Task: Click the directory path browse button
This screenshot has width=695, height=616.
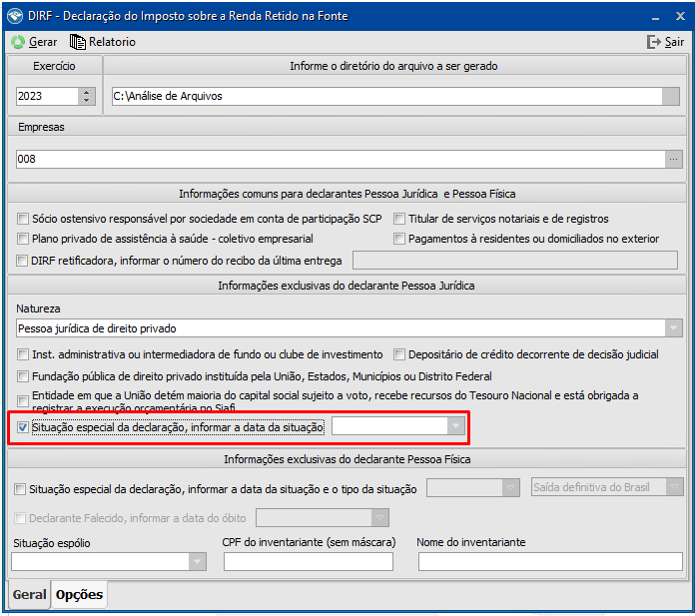Action: tap(674, 96)
